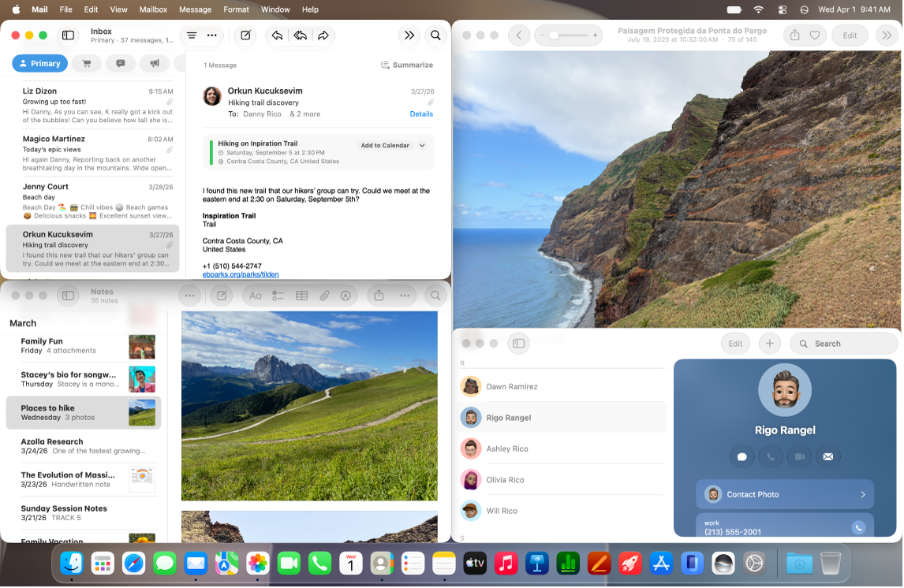Viewport: 904px width, 588px height.
Task: Zoom in with Photos plus button
Action: pos(596,35)
